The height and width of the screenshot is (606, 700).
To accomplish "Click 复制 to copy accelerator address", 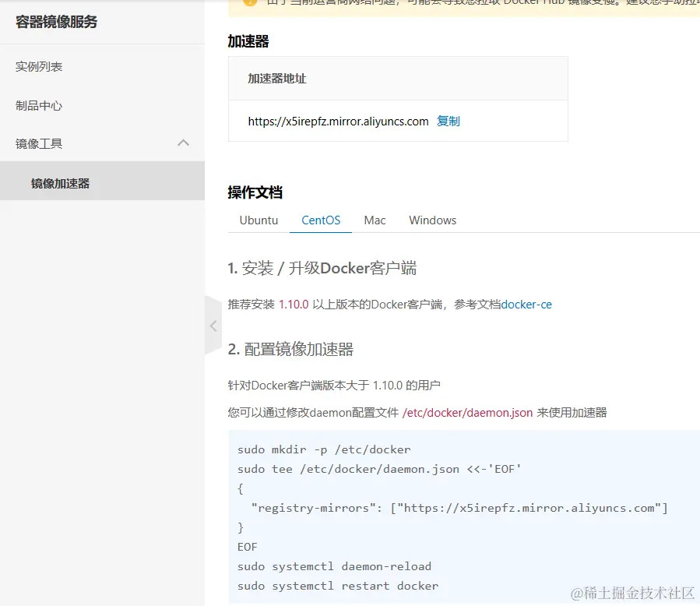I will 448,121.
